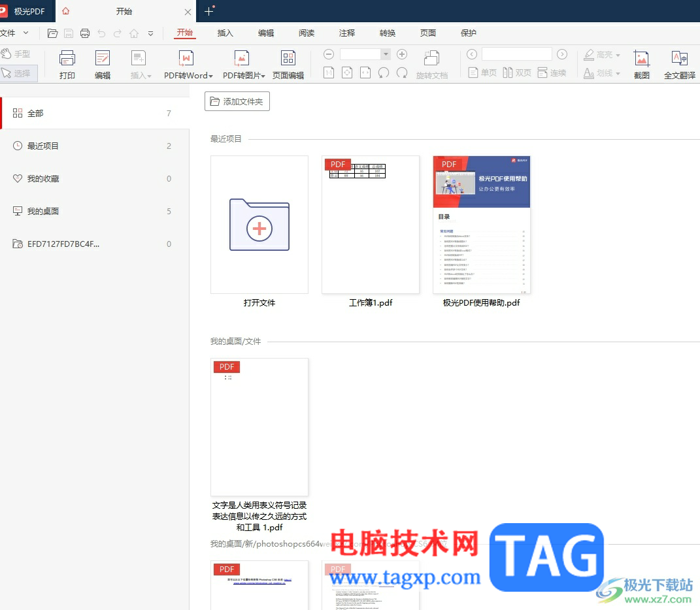Click the zoom in plus icon

(402, 54)
